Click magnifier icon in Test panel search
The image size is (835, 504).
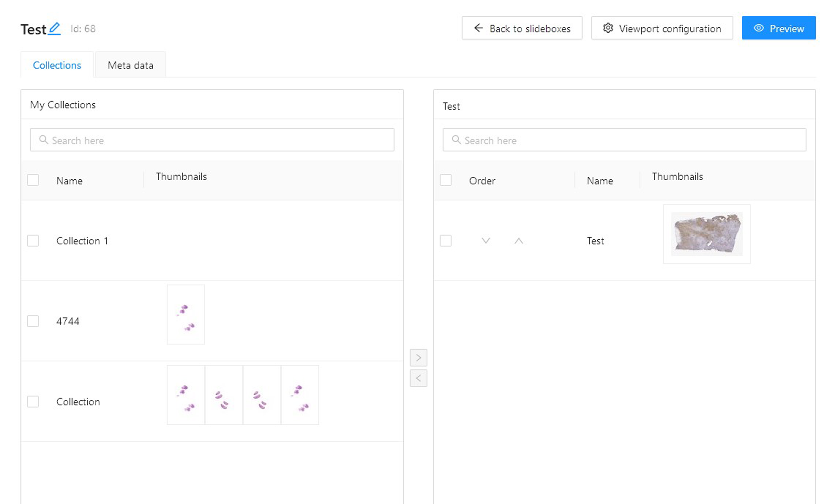coord(456,140)
